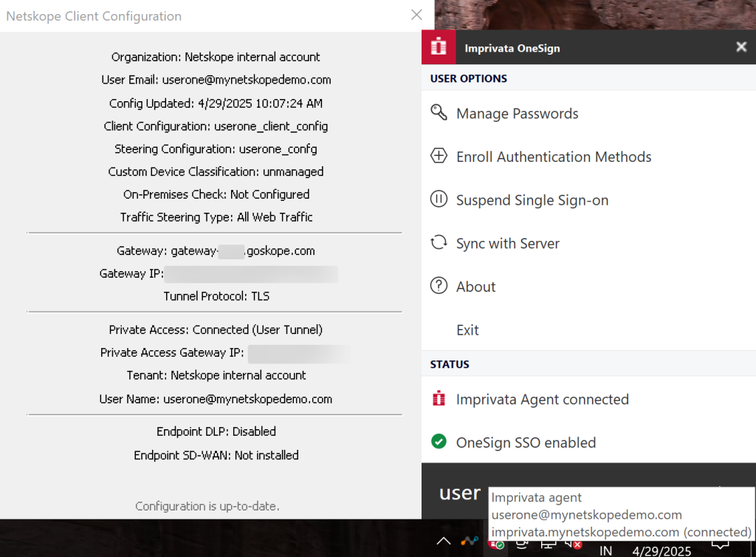Image resolution: width=756 pixels, height=557 pixels.
Task: Click 'Endpoint SD-WAN: Not installed' text
Action: 216,455
